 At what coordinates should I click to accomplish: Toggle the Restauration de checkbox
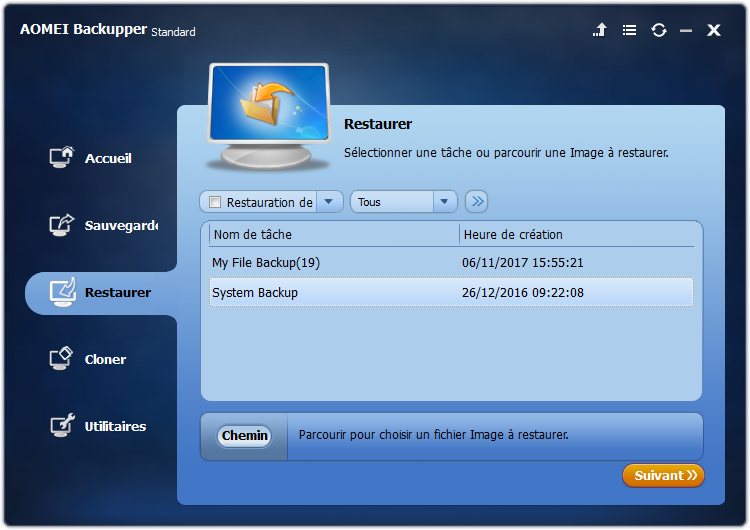215,202
